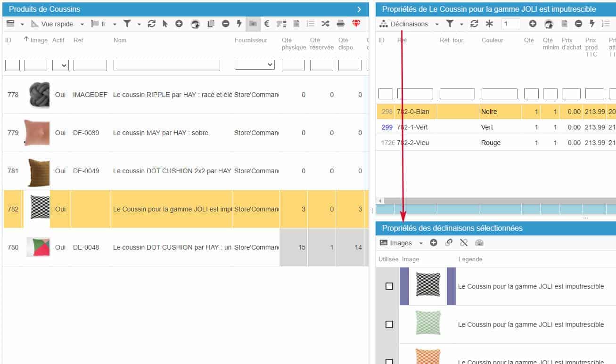The width and height of the screenshot is (616, 364).
Task: Click the refresh icon in products toolbar
Action: point(151,24)
